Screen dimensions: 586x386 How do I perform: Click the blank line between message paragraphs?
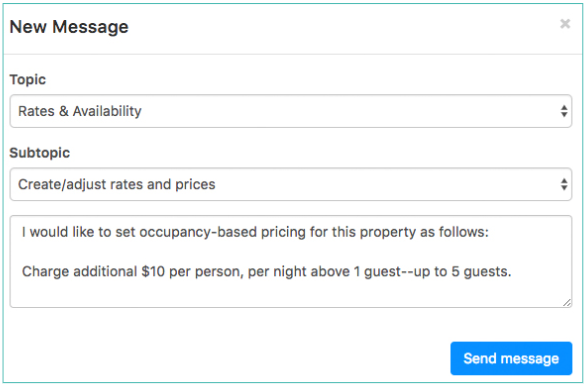[291, 252]
